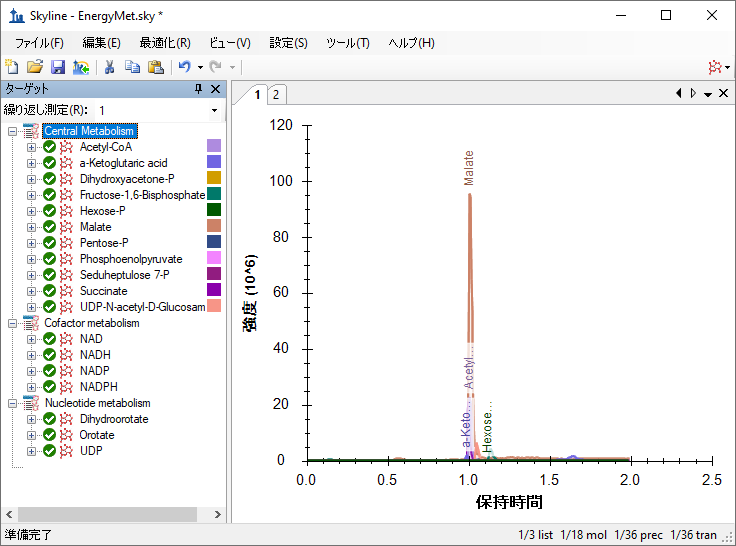Click the tab scroll left arrow
This screenshot has height=546, width=736.
click(679, 93)
